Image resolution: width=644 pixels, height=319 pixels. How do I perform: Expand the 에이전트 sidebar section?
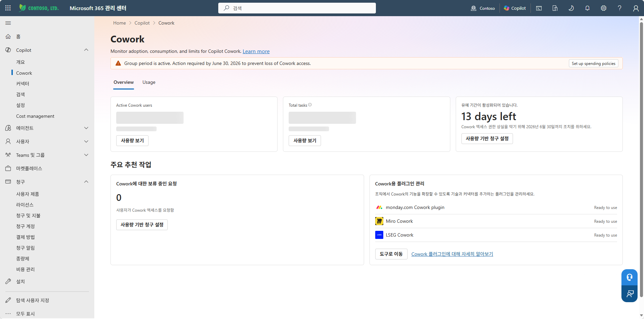point(86,128)
